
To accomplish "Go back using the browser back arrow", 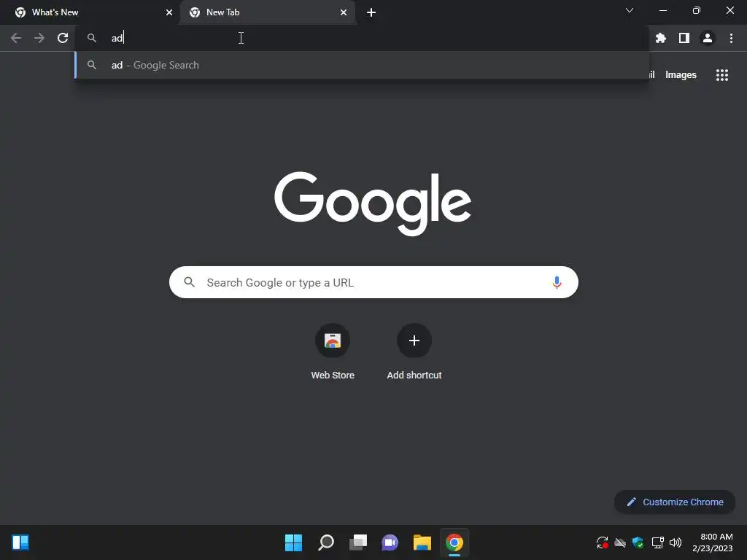I will coord(16,38).
